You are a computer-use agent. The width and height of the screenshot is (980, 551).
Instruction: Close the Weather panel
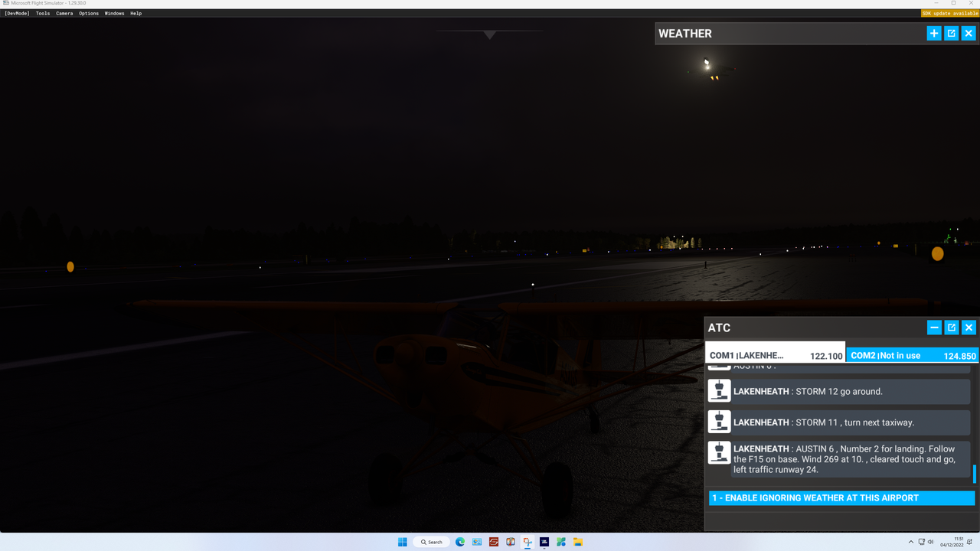(969, 34)
